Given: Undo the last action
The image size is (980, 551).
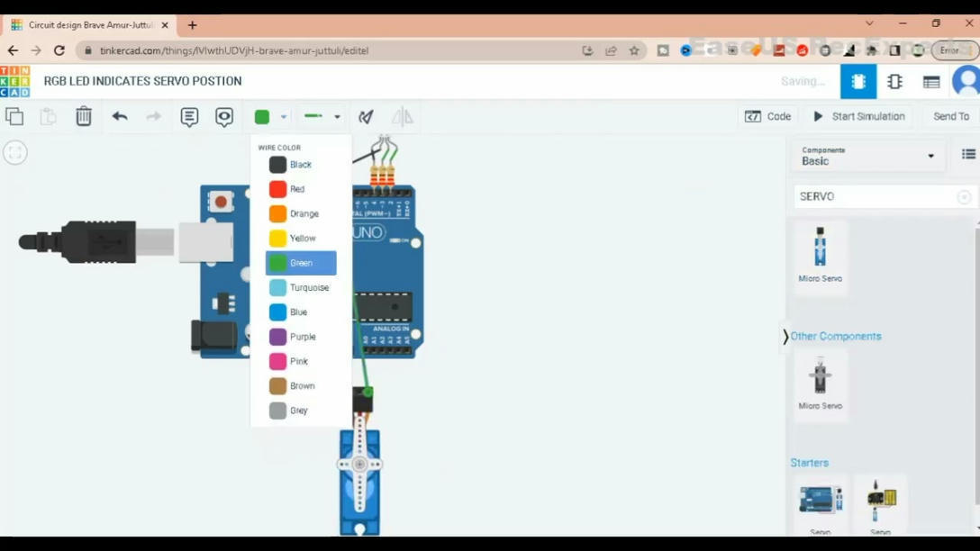Looking at the screenshot, I should [120, 116].
